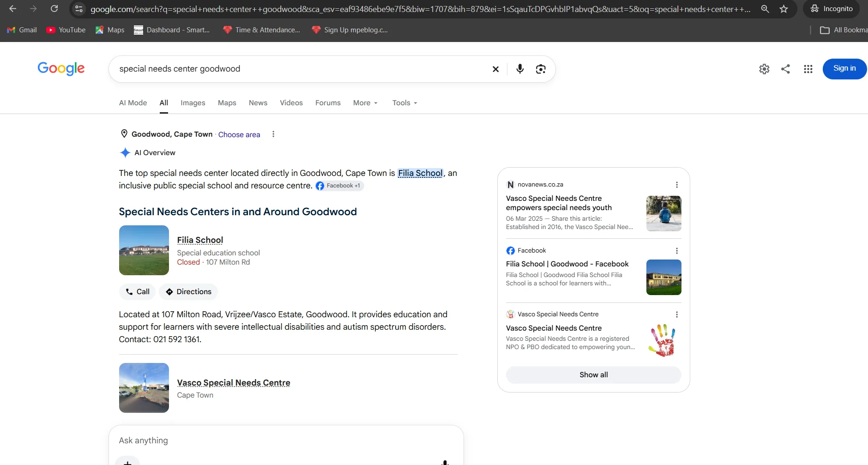This screenshot has height=465, width=868.
Task: Open the Incognito profile indicator
Action: coord(832,9)
